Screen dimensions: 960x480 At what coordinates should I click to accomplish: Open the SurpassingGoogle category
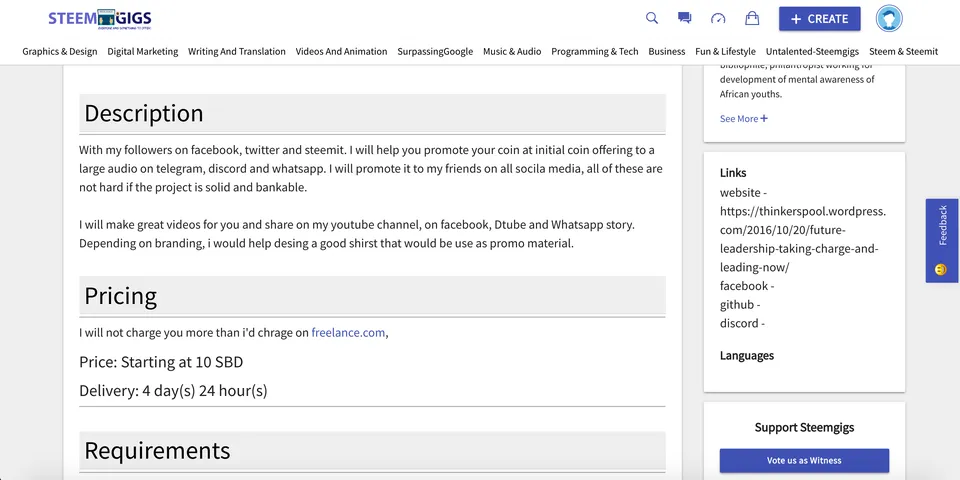pos(435,51)
